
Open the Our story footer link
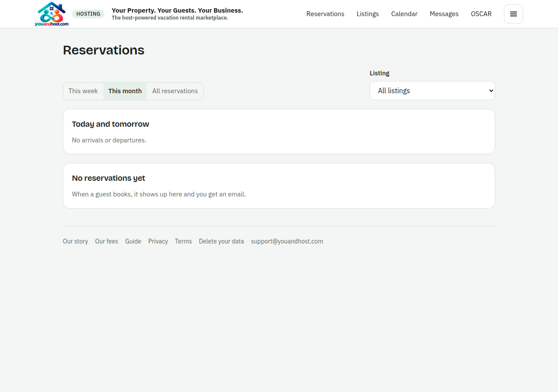(x=75, y=241)
